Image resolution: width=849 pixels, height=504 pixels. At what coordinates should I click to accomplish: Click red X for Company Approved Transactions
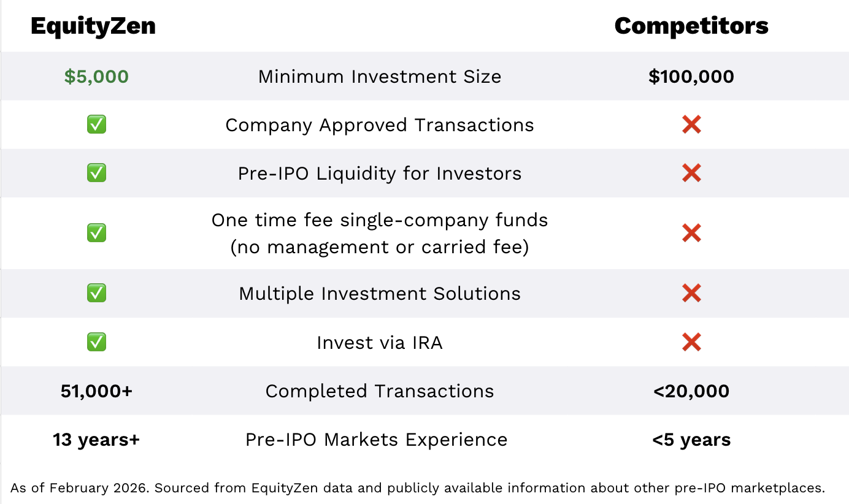pos(691,125)
